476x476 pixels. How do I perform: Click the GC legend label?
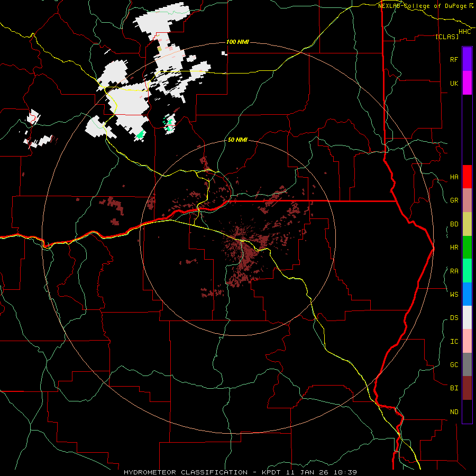[x=454, y=365]
